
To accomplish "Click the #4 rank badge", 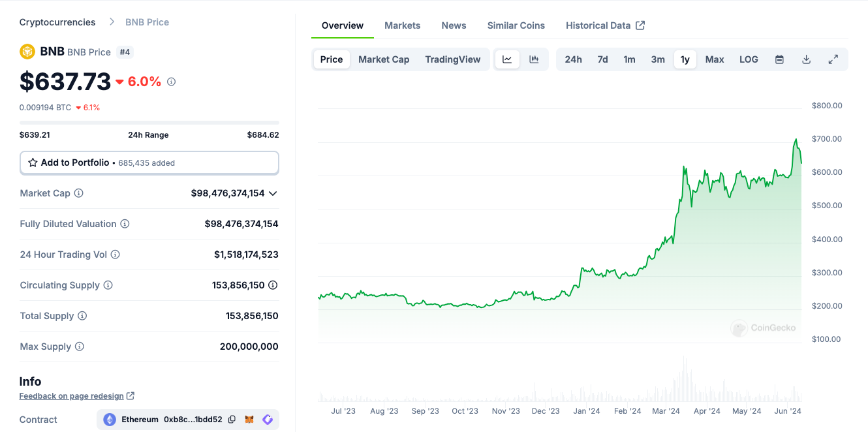I will 125,52.
